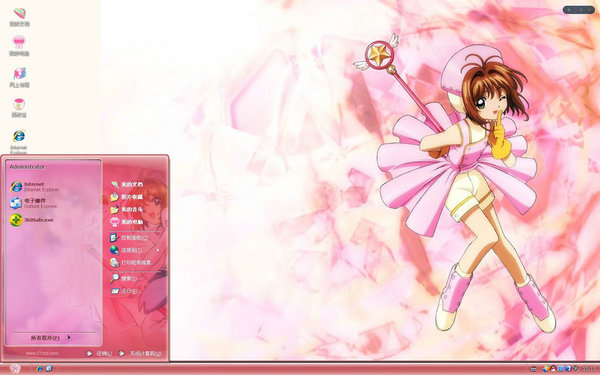Image resolution: width=600 pixels, height=375 pixels.
Task: Open the Recycle Bin desktop icon
Action: click(19, 108)
